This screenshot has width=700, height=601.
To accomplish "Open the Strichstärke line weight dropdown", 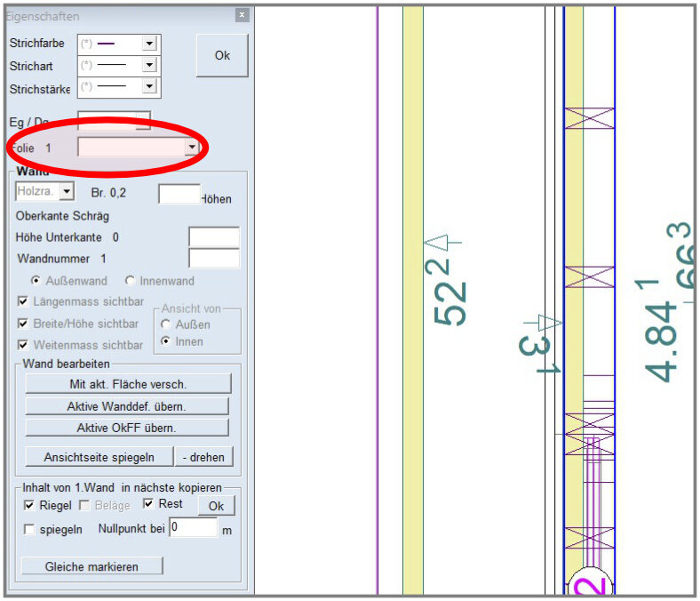I will point(149,86).
